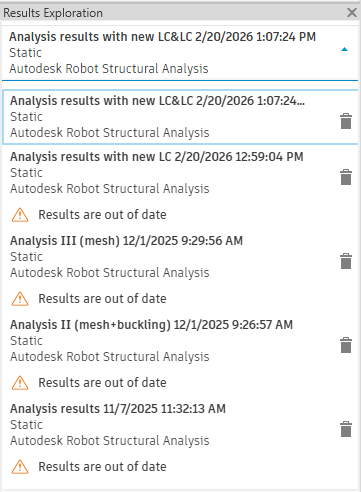Click 'Results are out of date' under 11/7/2025 results

point(102,467)
